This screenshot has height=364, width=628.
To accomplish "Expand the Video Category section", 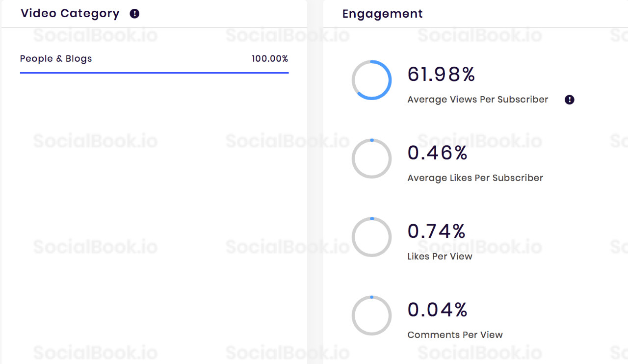I will coord(70,14).
